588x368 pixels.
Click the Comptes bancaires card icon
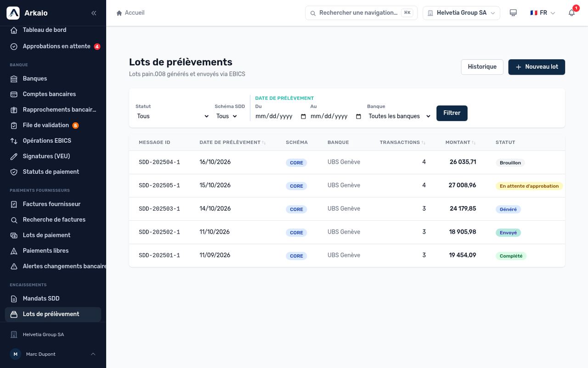point(14,94)
